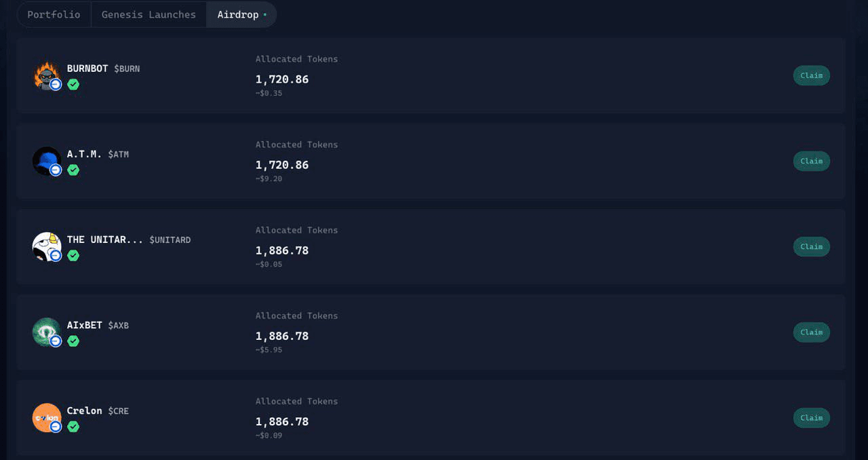
Task: Open the Genesis Launches tab
Action: [x=149, y=14]
